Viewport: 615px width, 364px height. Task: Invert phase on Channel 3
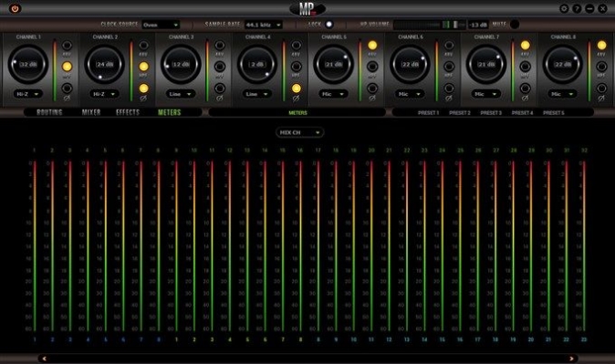point(220,88)
